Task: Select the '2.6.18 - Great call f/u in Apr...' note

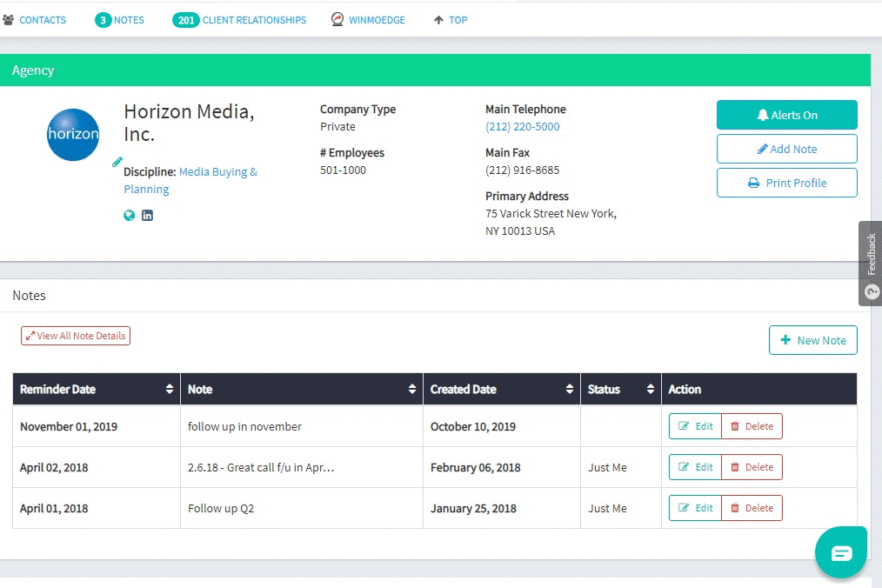Action: click(x=261, y=468)
